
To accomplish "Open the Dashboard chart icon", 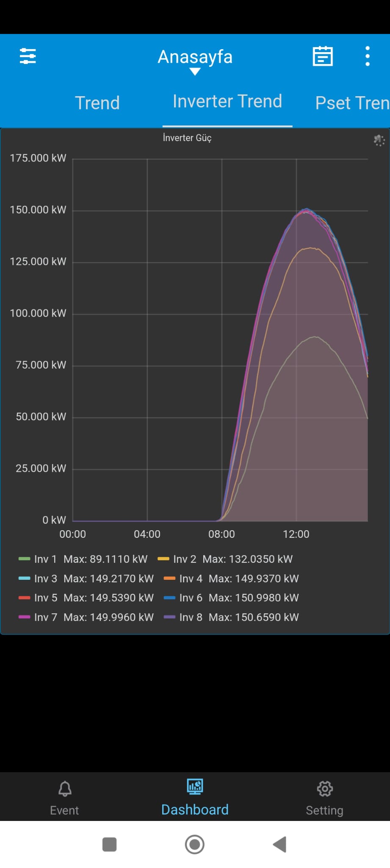I will [195, 787].
